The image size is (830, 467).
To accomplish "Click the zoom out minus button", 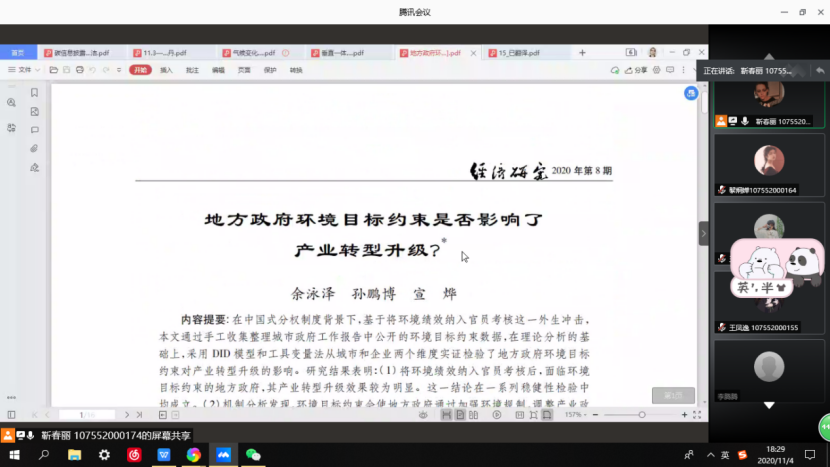I will (x=596, y=415).
